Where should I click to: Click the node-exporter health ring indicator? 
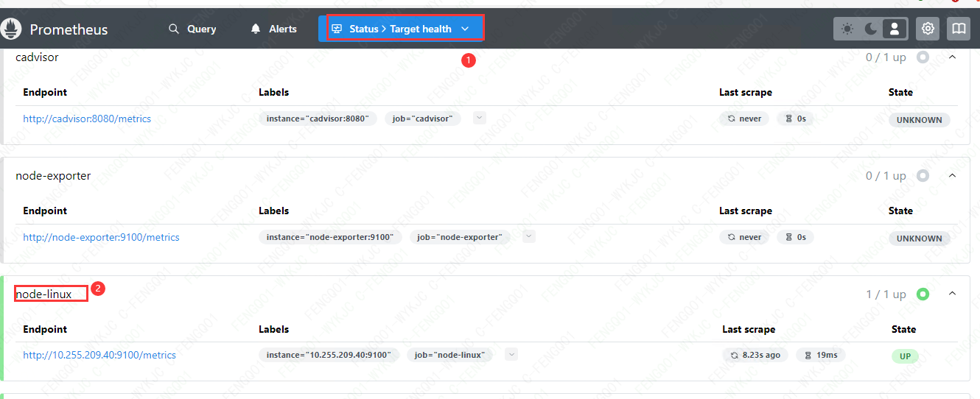923,175
